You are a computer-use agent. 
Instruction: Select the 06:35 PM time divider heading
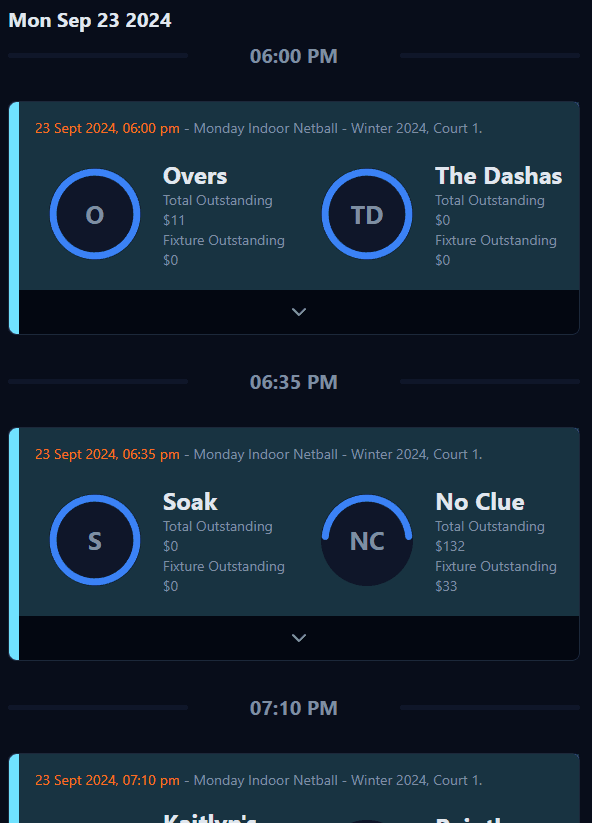tap(293, 382)
